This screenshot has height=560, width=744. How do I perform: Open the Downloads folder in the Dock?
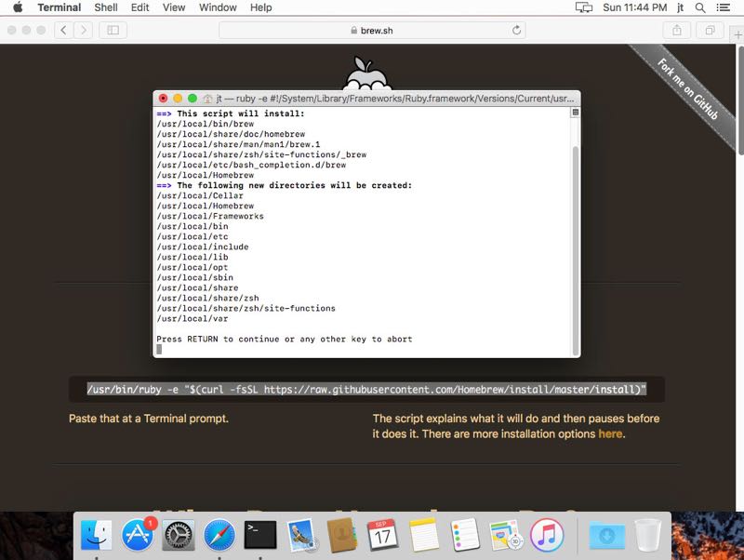coord(607,535)
